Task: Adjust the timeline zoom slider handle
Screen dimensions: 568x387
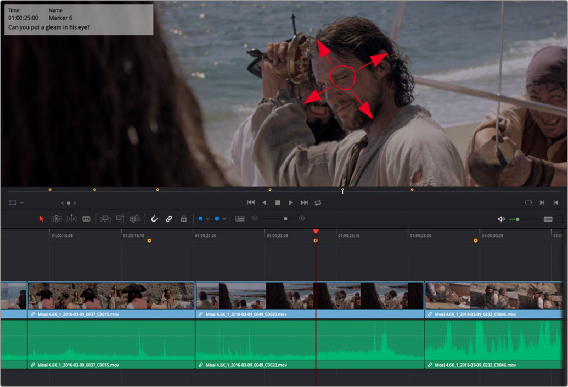Action: [285, 219]
